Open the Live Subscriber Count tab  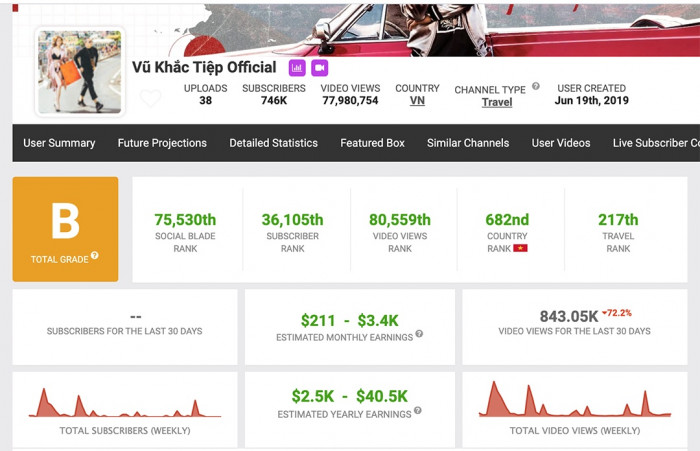[655, 143]
